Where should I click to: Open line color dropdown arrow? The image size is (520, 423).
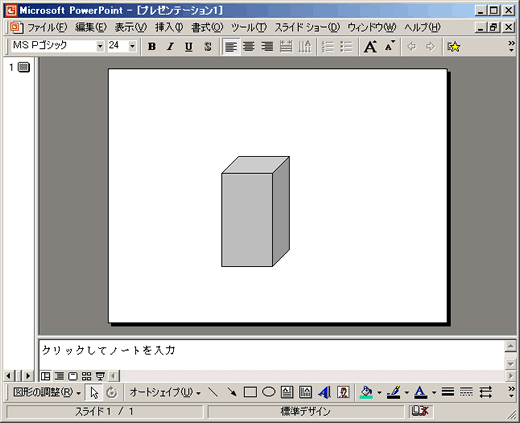tap(407, 393)
